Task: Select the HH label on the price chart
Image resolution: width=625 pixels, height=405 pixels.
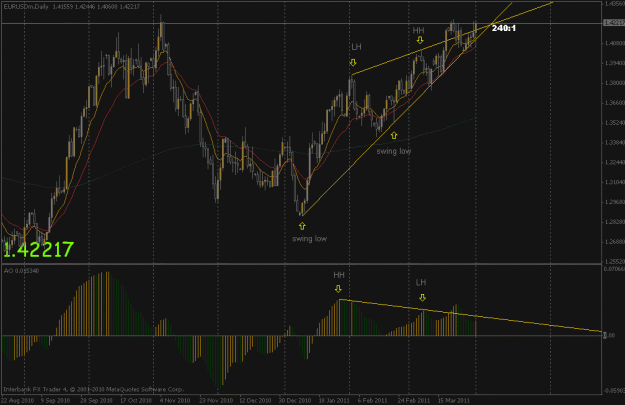Action: pos(419,31)
